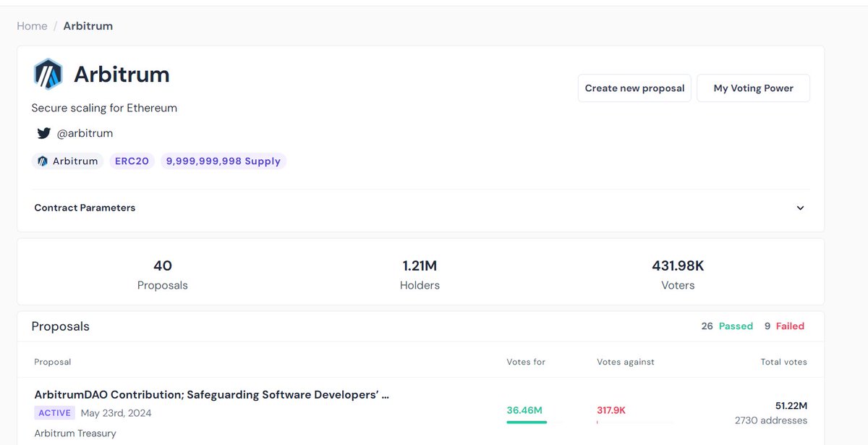The width and height of the screenshot is (868, 445).
Task: Click the Votes against column header
Action: [626, 362]
